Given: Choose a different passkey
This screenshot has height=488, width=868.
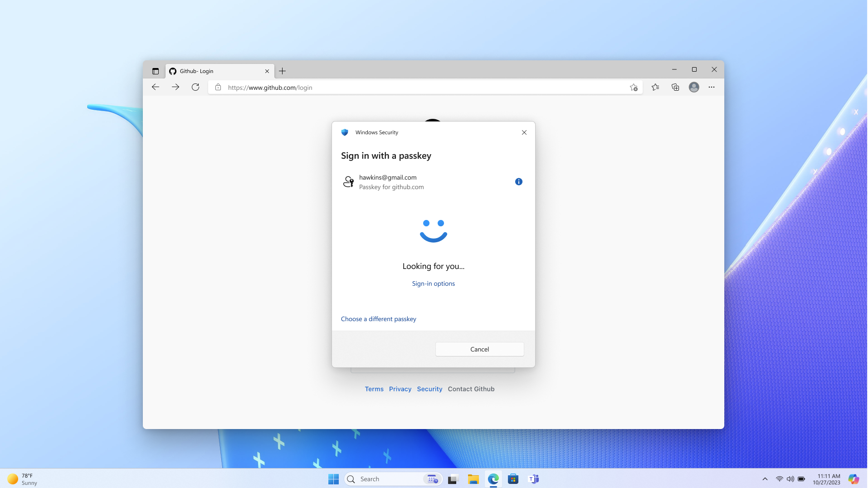Looking at the screenshot, I should pyautogui.click(x=379, y=319).
